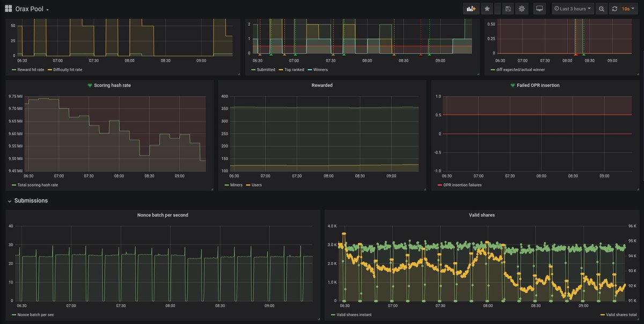The height and width of the screenshot is (324, 644).
Task: Zoom out time range with magnifier icon
Action: [x=602, y=9]
